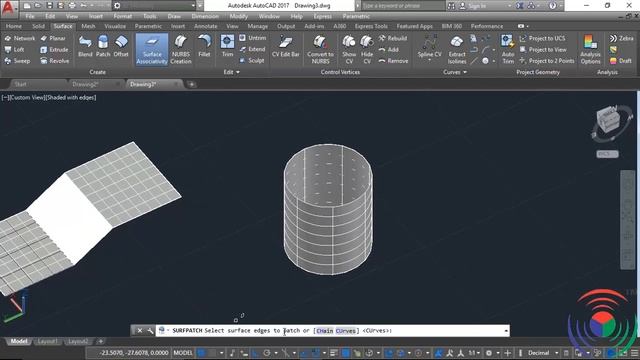Click Remove control vertices
This screenshot has height=360, width=640.
(393, 61)
